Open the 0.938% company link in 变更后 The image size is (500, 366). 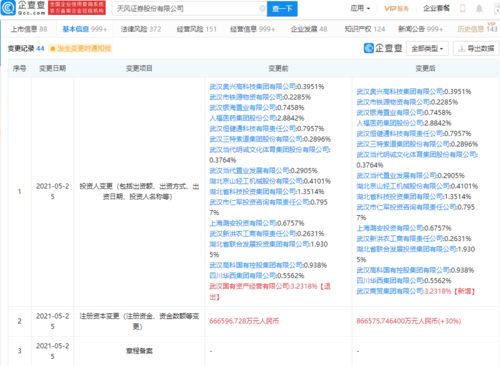(403, 270)
